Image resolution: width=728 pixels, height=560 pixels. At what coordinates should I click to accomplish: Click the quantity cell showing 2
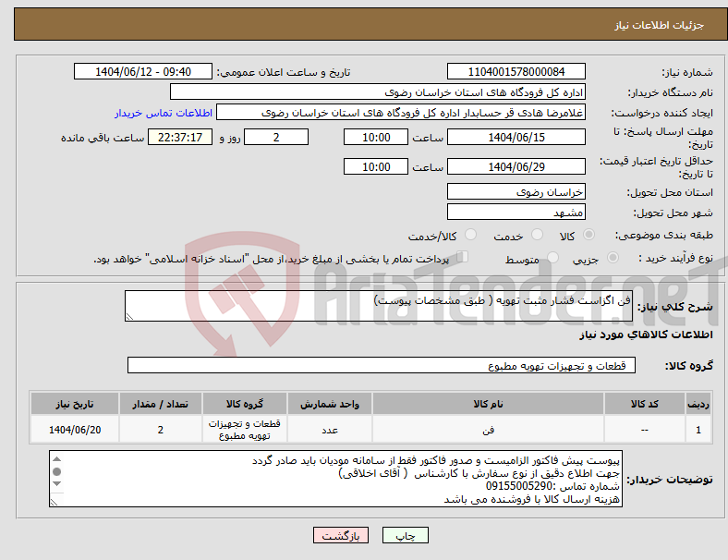tap(160, 430)
